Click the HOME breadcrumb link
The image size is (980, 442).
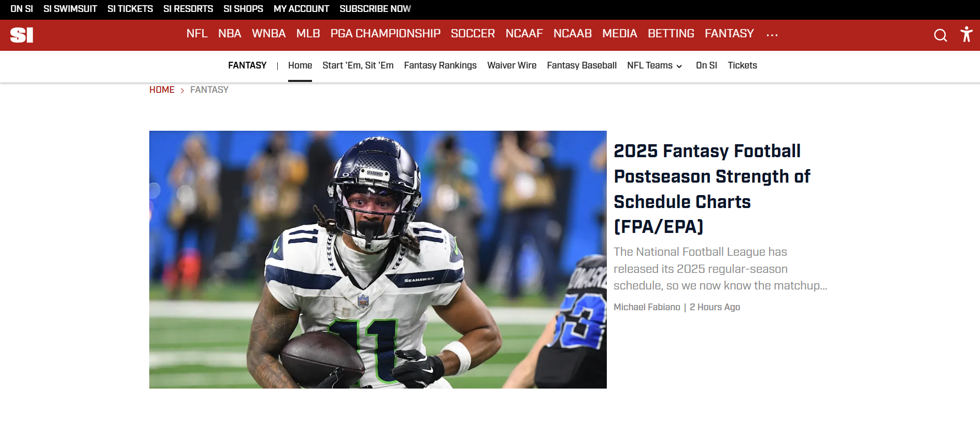click(162, 90)
